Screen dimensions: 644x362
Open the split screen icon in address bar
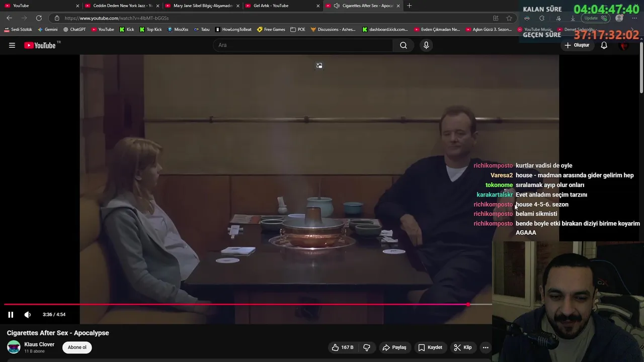pos(496,18)
